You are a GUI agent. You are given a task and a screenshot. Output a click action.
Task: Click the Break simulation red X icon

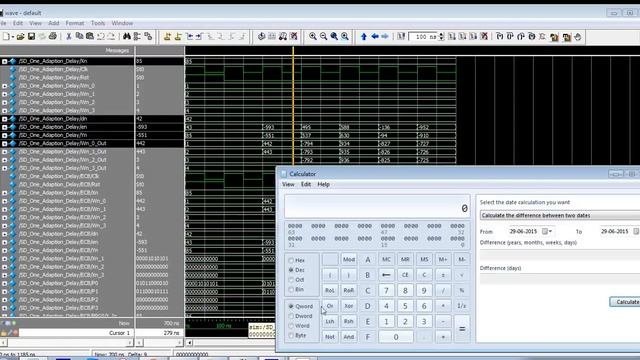click(484, 37)
